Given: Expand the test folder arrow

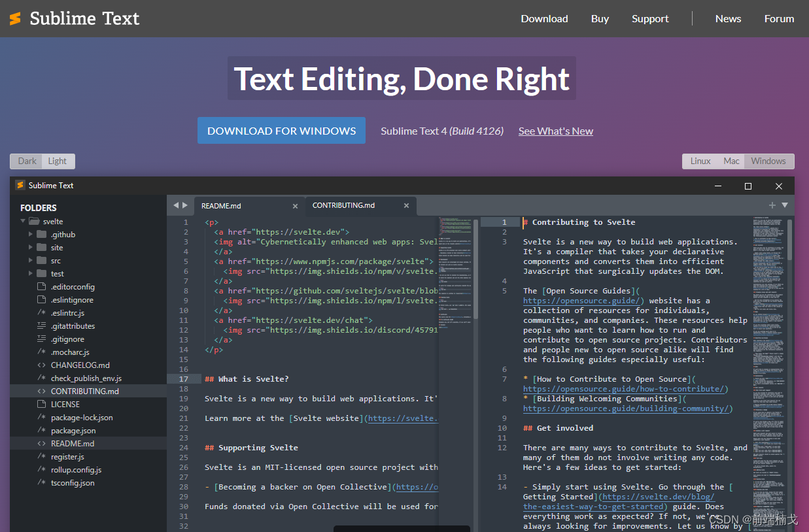Looking at the screenshot, I should [x=30, y=274].
